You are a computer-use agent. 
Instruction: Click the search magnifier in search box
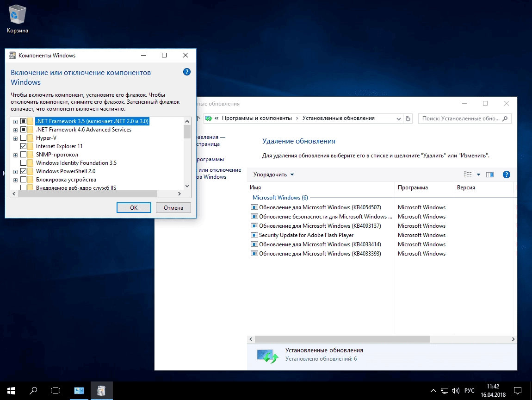click(505, 119)
